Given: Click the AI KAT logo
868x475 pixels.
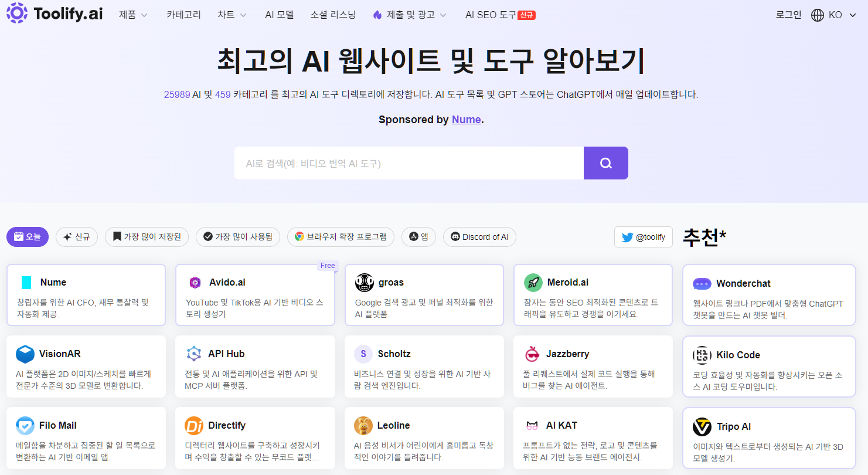Looking at the screenshot, I should [532, 426].
